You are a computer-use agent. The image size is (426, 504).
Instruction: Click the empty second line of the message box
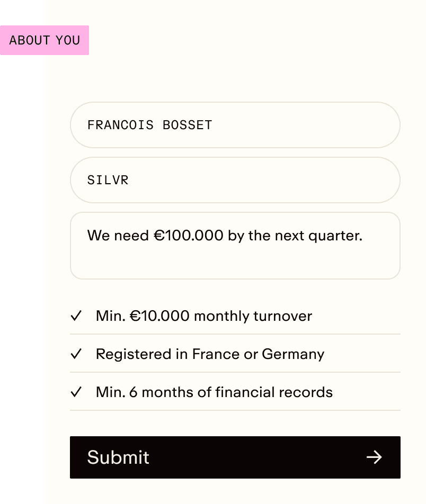235,260
